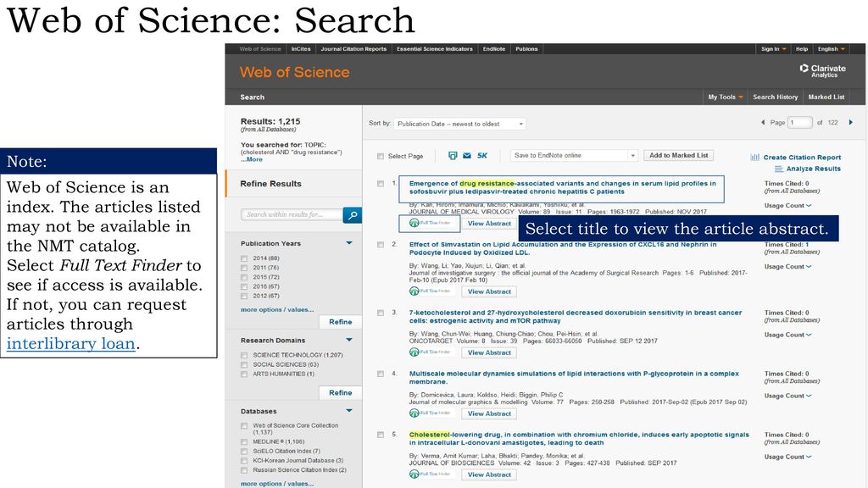Open the EndNote tab
Image resolution: width=868 pixels, height=488 pixels.
[494, 48]
